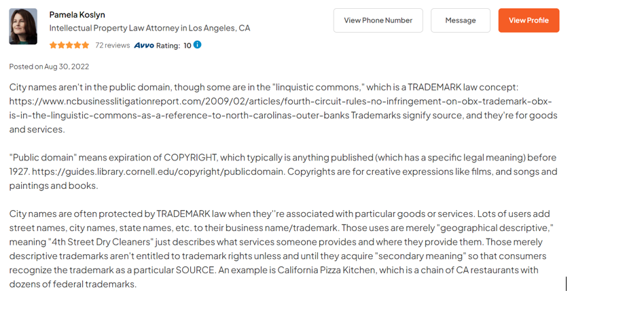This screenshot has width=644, height=312.
Task: Click the text cursor after the last paragraph
Action: coord(566,283)
